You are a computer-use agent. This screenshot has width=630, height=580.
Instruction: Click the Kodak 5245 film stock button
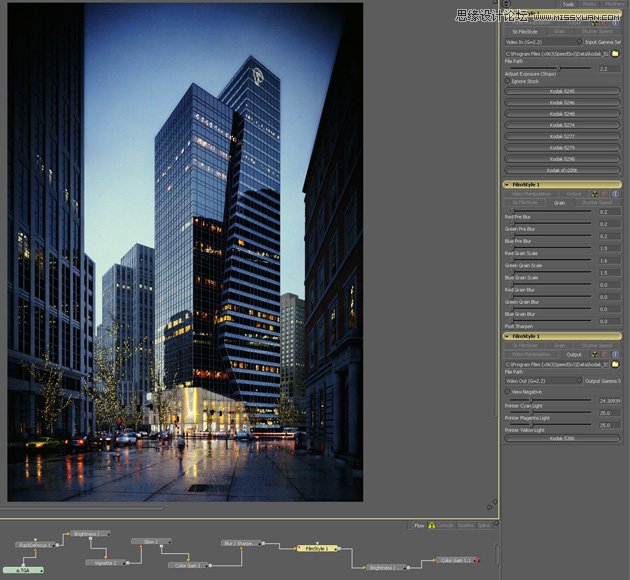562,91
